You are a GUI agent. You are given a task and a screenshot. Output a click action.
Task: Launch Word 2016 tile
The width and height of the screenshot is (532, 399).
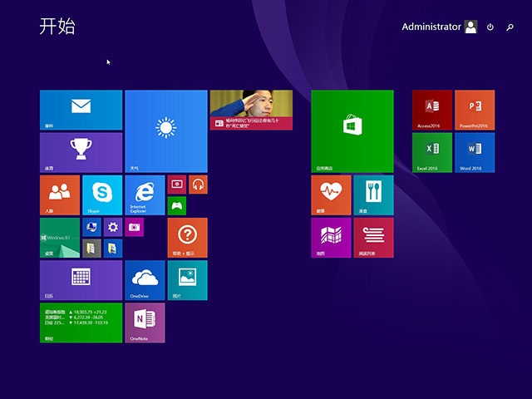[x=475, y=153]
